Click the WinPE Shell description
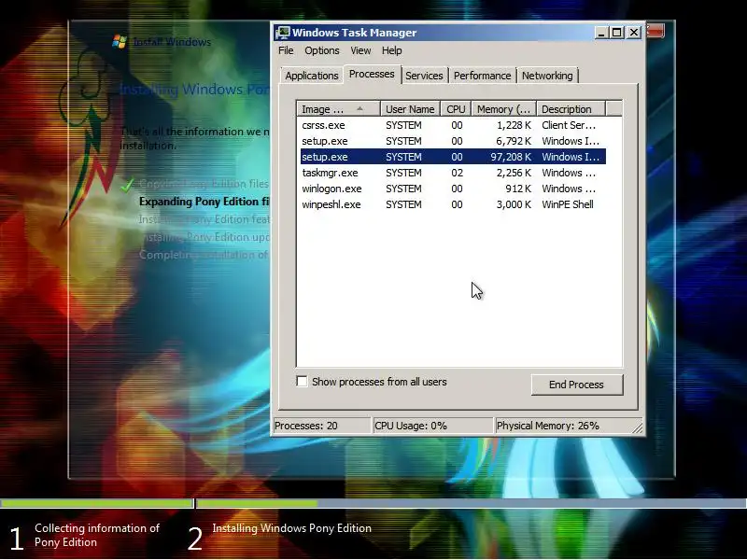Screen dimensions: 747x560 [x=568, y=204]
